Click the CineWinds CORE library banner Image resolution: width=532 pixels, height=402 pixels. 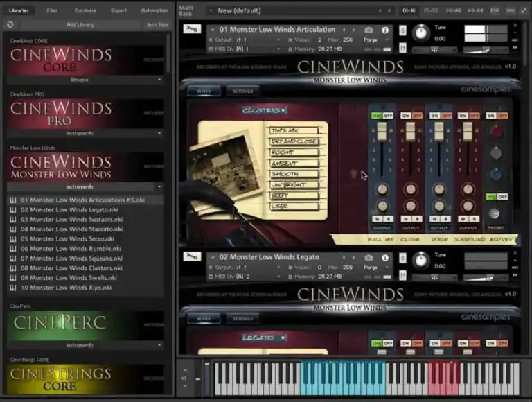85,60
